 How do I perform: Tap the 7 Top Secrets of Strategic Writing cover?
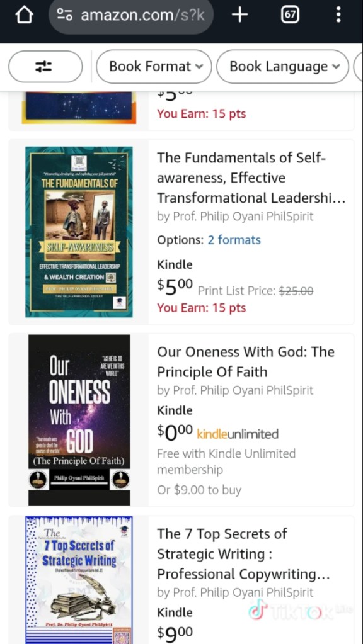(79, 580)
